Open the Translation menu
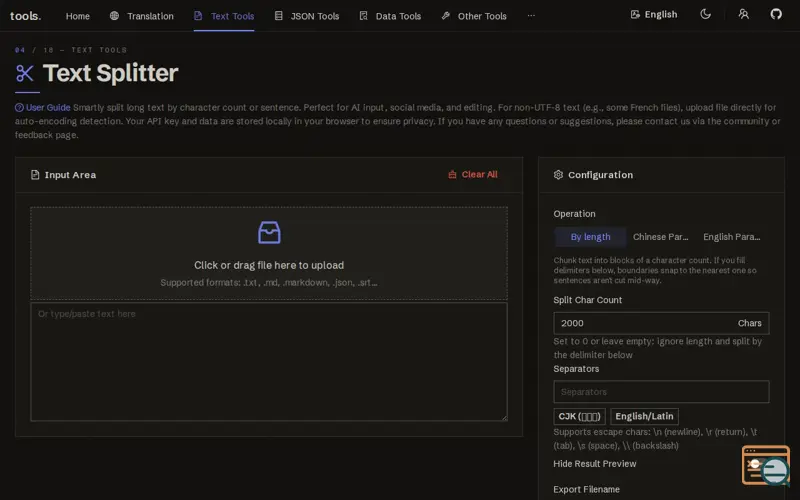Screen dimensions: 800x500 pyautogui.click(x=150, y=16)
